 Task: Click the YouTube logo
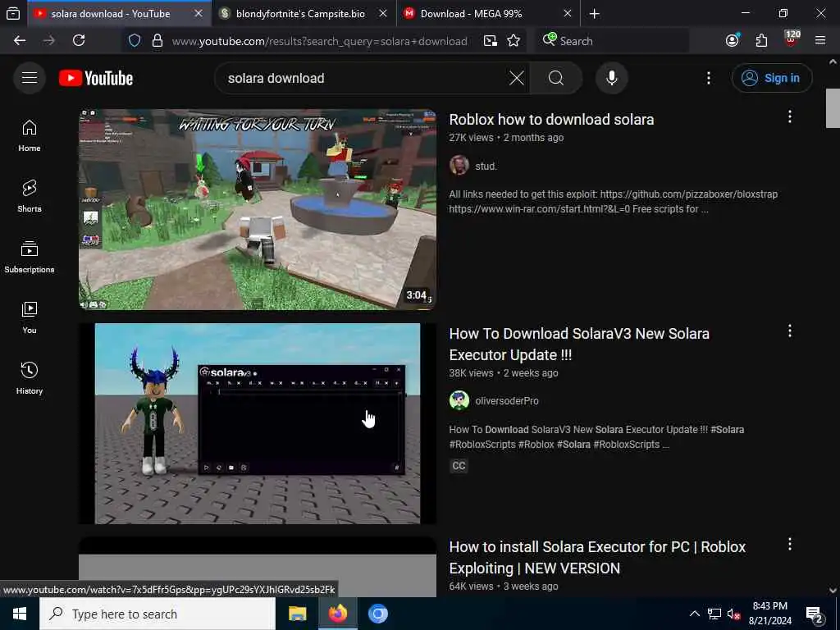96,78
